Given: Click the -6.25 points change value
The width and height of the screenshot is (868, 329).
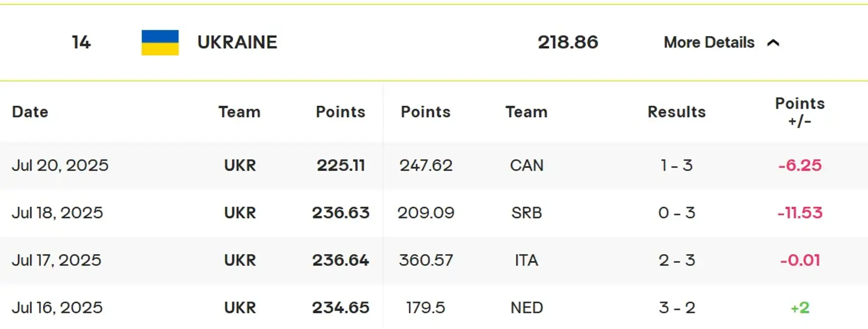Looking at the screenshot, I should pos(800,165).
